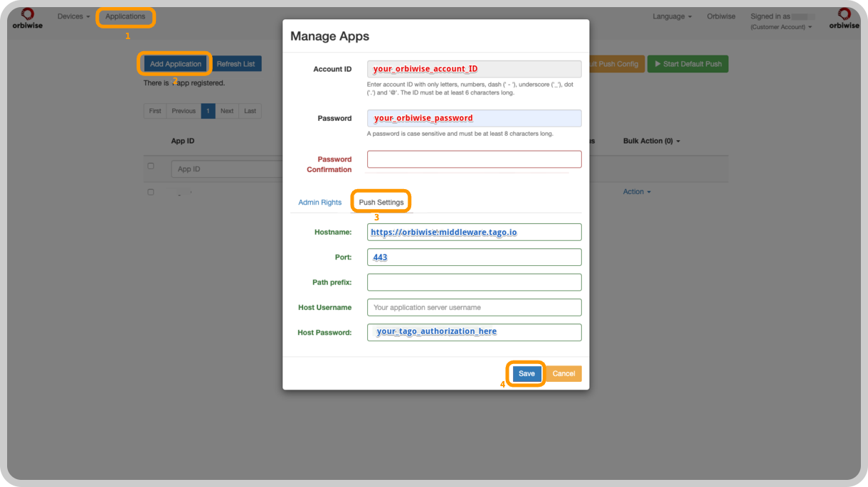The height and width of the screenshot is (487, 868).
Task: Click the 'Signed in as' text
Action: [x=771, y=16]
